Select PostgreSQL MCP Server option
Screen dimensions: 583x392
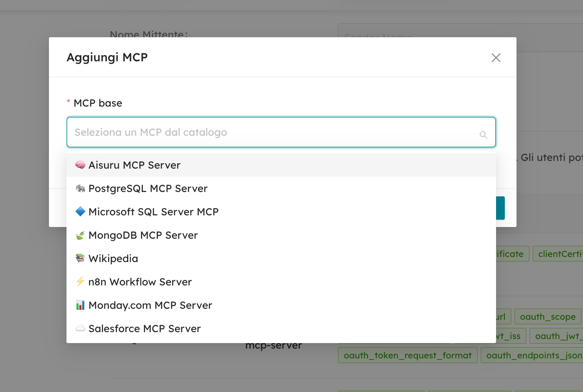pos(281,188)
